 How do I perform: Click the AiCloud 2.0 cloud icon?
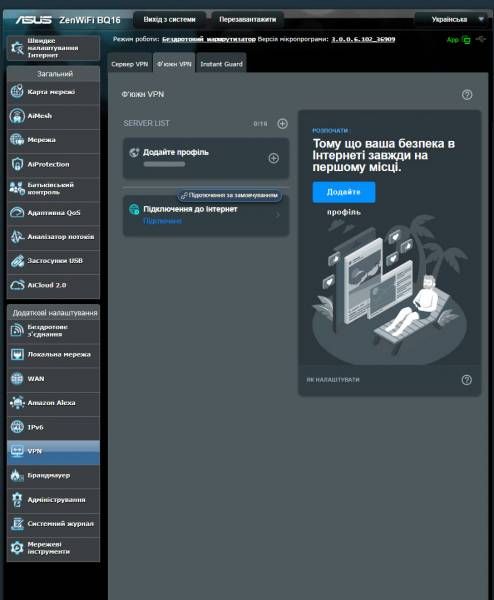pos(17,285)
